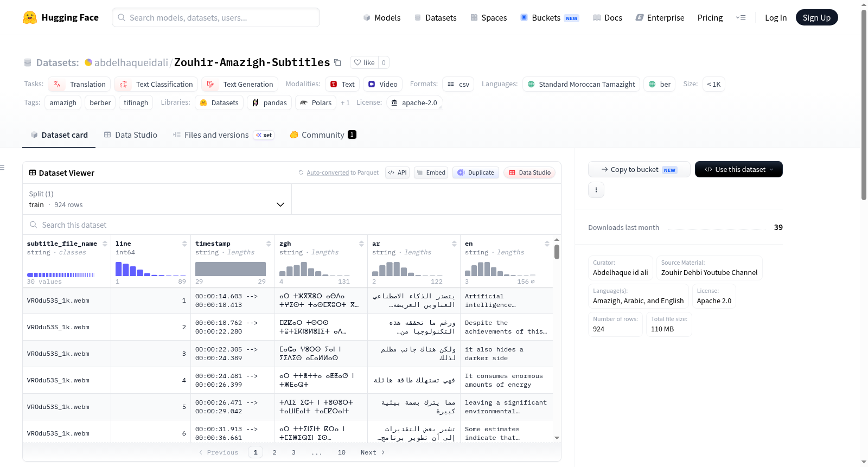The image size is (868, 467).
Task: Sort the line column using sort icon
Action: (x=184, y=244)
